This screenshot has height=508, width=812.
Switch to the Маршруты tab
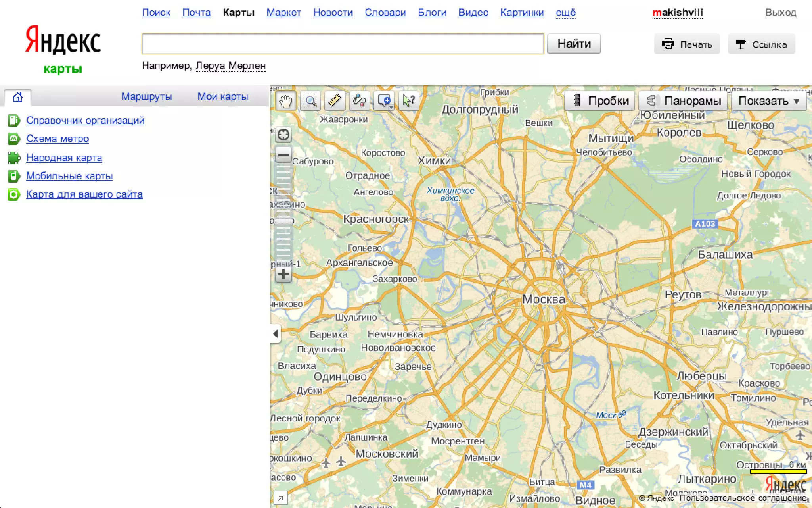pyautogui.click(x=147, y=96)
